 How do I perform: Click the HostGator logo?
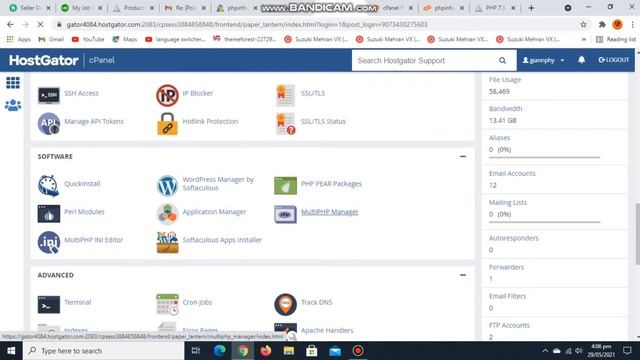pyautogui.click(x=44, y=60)
